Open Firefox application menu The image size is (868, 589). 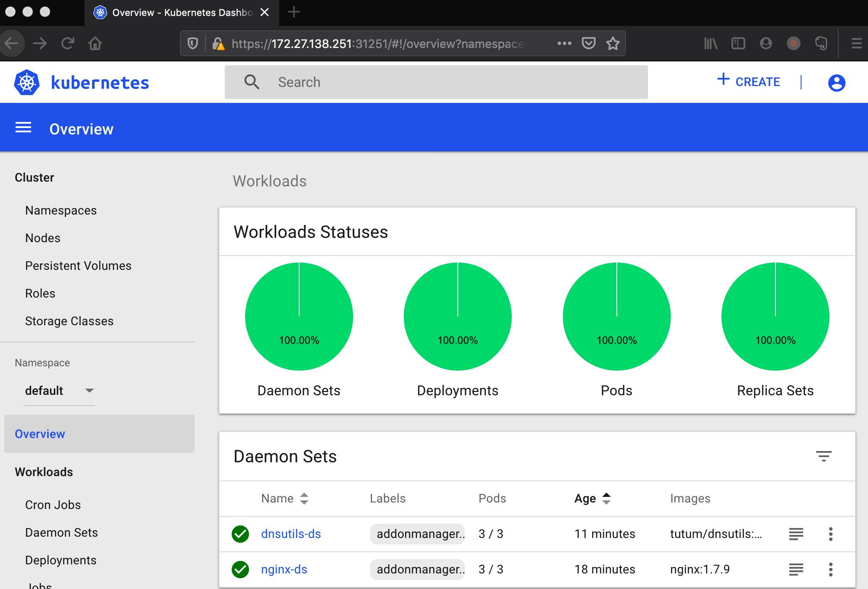tap(856, 43)
